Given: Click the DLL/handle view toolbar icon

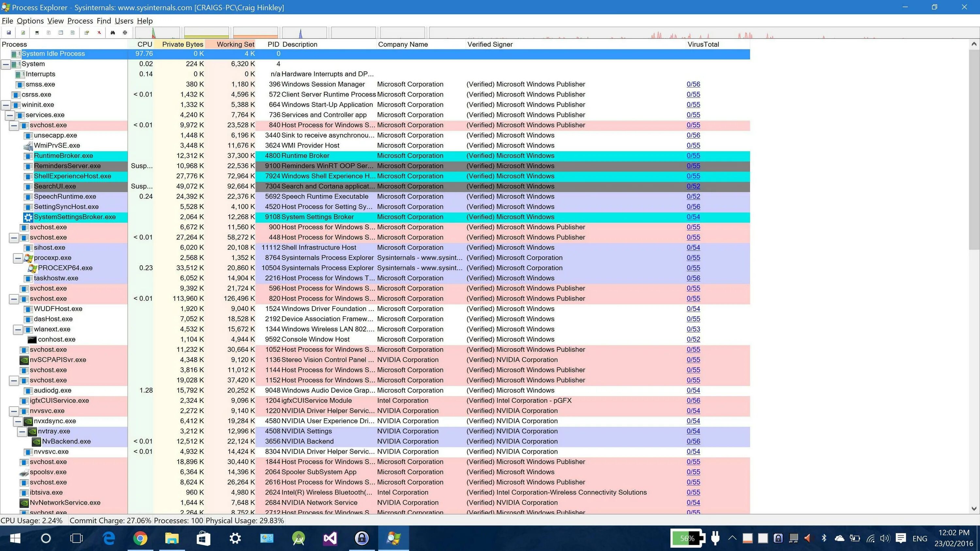Looking at the screenshot, I should (73, 33).
